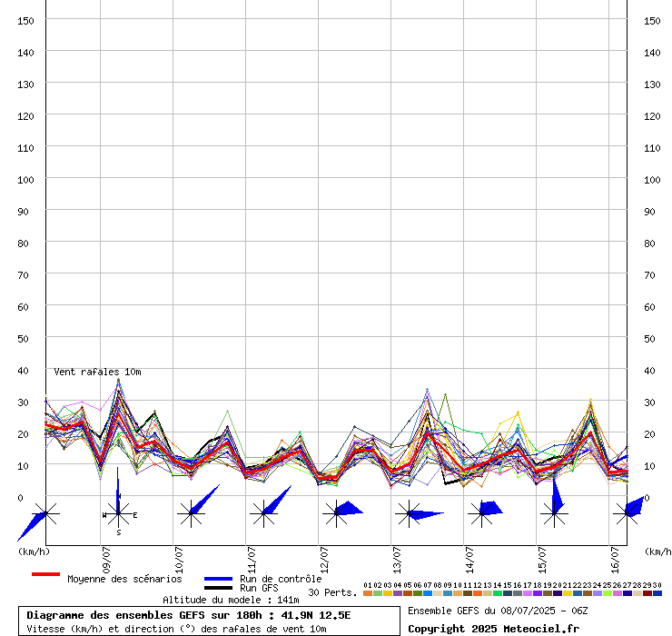Click the 15/07 date label
672x636 pixels.
542,560
